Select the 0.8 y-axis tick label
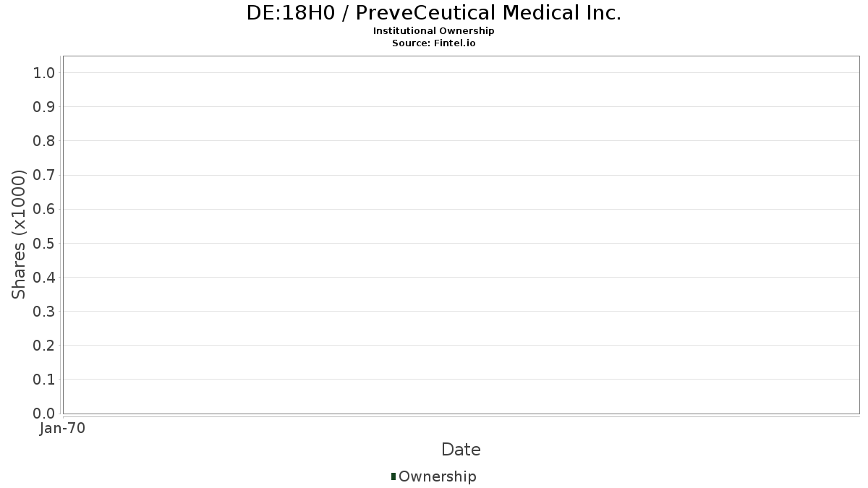Viewport: 868px width, 488px height. [44, 141]
